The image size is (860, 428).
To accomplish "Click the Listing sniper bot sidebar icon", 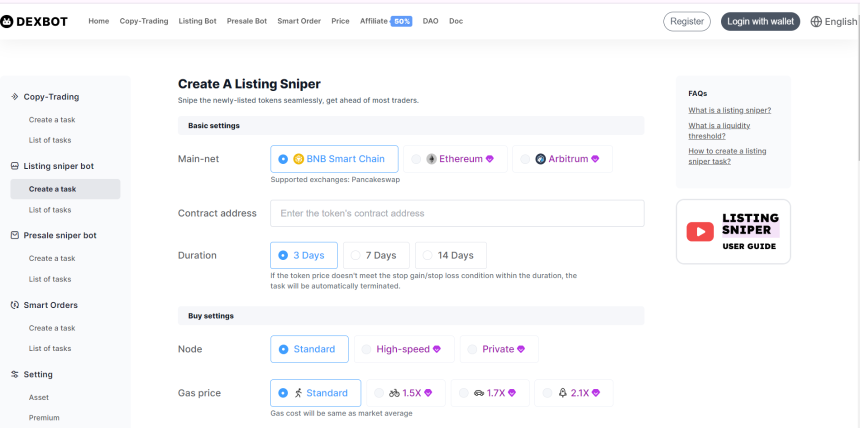I will coord(15,166).
